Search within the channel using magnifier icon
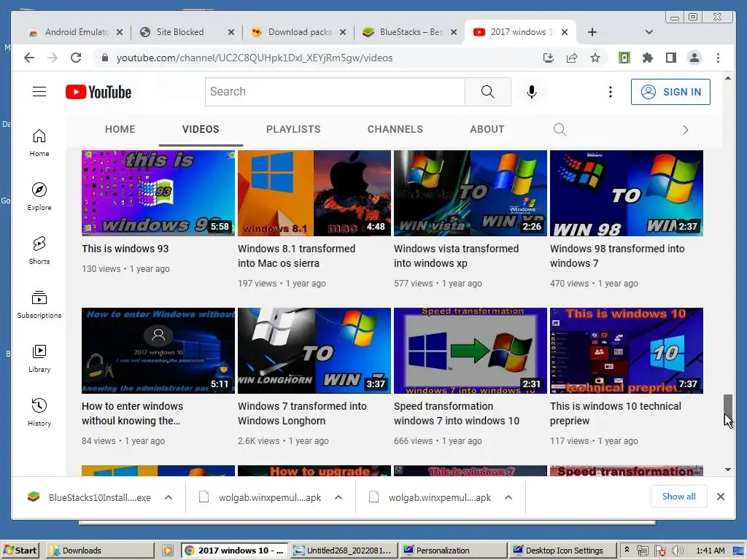747x560 pixels. pos(560,129)
